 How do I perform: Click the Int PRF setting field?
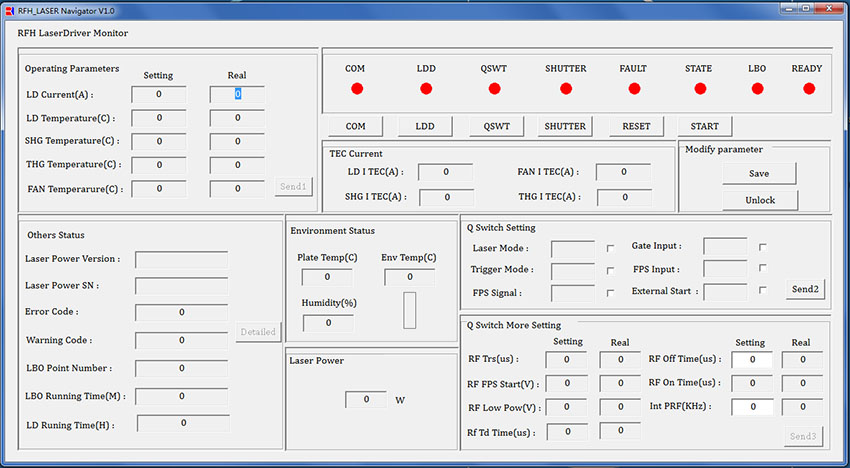click(752, 407)
